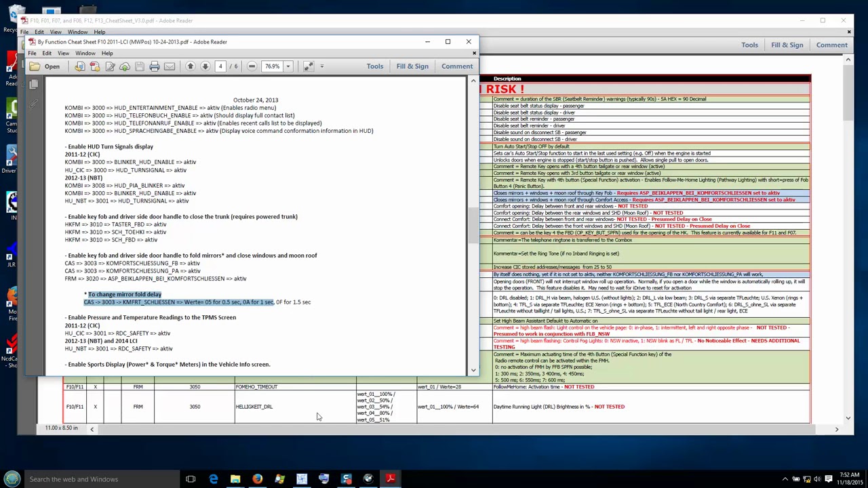Open Fill & Sign pane in front Reader
This screenshot has width=868, height=488.
click(x=412, y=66)
